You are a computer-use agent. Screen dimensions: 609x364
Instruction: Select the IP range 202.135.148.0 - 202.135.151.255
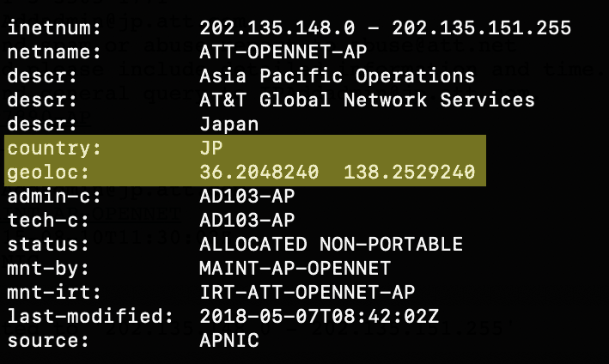coord(386,28)
